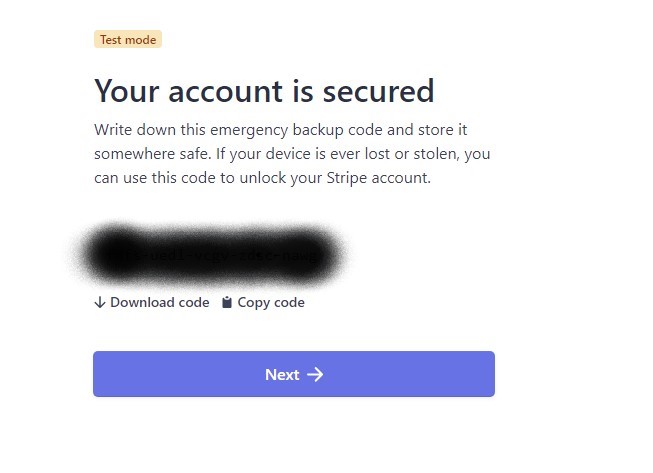The height and width of the screenshot is (473, 653).
Task: Click the word 'account' in the heading
Action: pyautogui.click(x=226, y=92)
